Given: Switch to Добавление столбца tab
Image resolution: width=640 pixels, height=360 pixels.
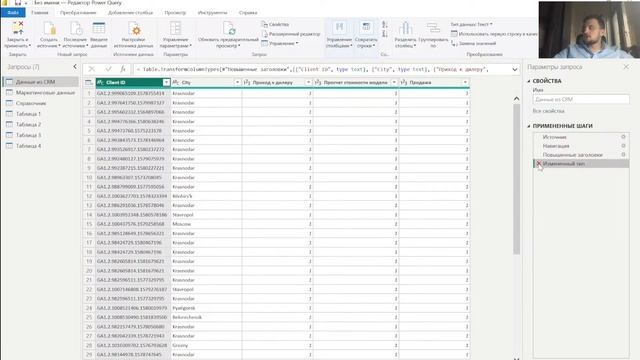Looking at the screenshot, I should (131, 13).
